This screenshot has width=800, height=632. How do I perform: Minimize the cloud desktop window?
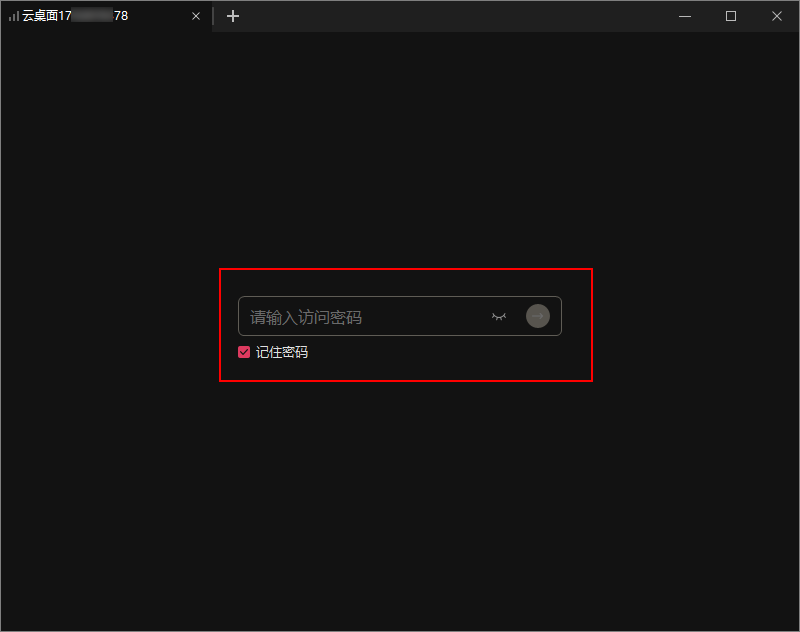[685, 16]
